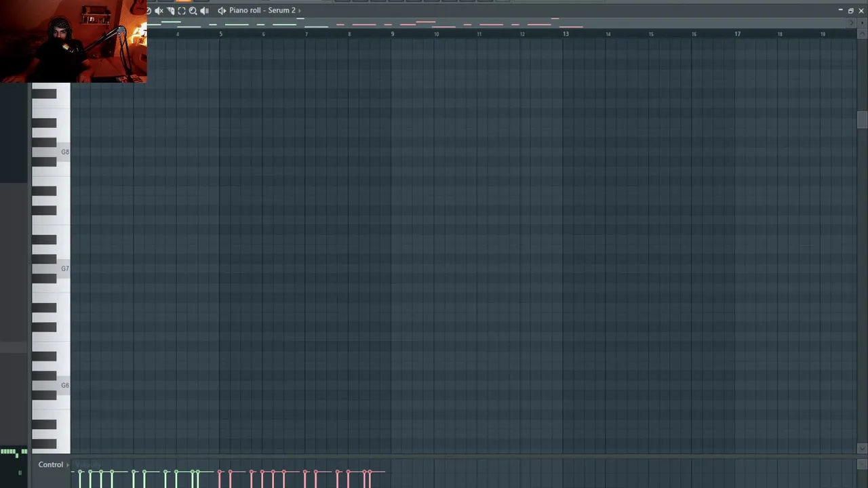The width and height of the screenshot is (868, 488).
Task: Select the Mute tool in piano roll toolbar
Action: 159,10
